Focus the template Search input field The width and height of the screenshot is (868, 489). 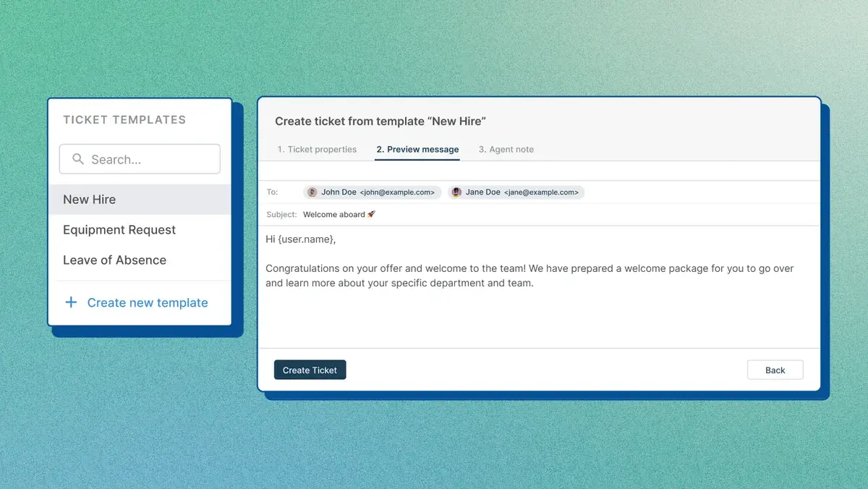145,159
